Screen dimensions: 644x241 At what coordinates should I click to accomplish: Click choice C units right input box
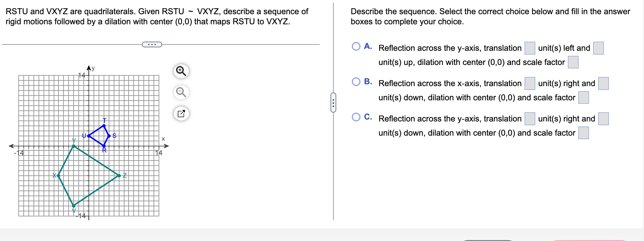tap(530, 119)
